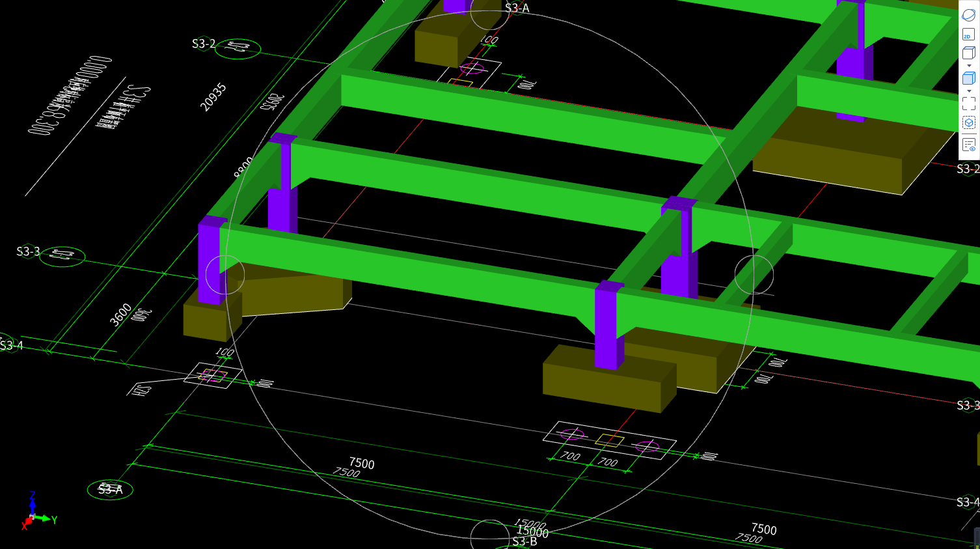Select the 3600 dimension text
980x549 pixels.
121,315
